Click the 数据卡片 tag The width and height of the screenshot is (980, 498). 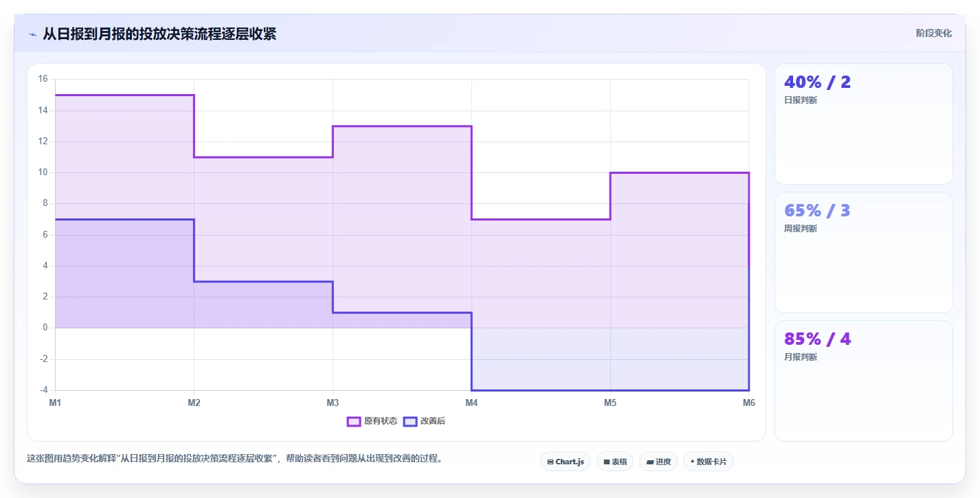[x=709, y=462]
